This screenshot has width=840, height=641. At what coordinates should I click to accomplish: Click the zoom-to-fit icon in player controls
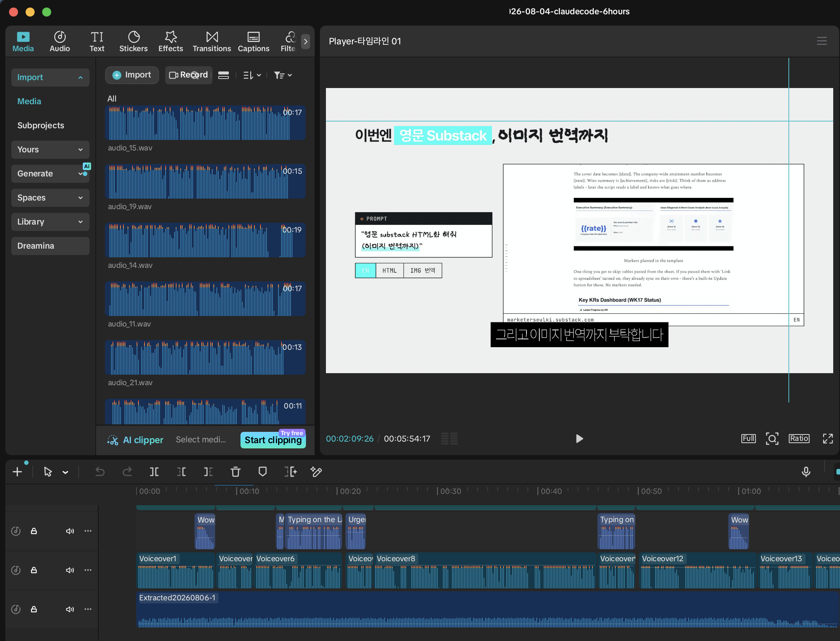coord(772,439)
